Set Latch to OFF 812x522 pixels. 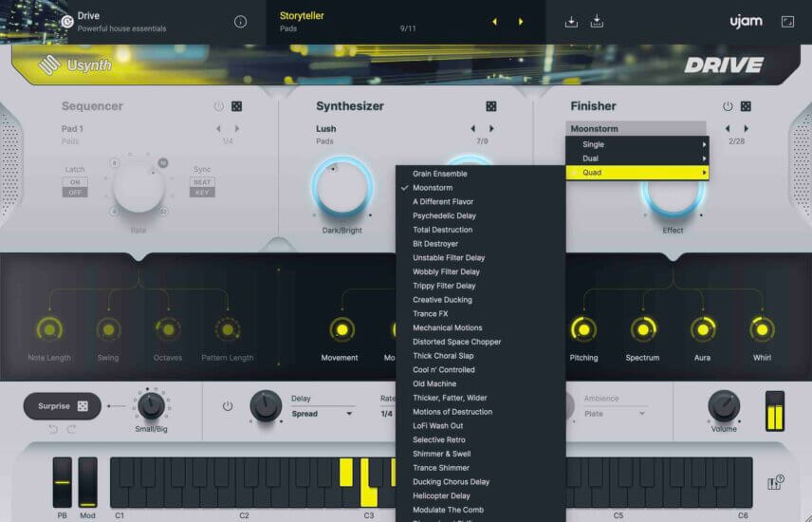click(75, 193)
